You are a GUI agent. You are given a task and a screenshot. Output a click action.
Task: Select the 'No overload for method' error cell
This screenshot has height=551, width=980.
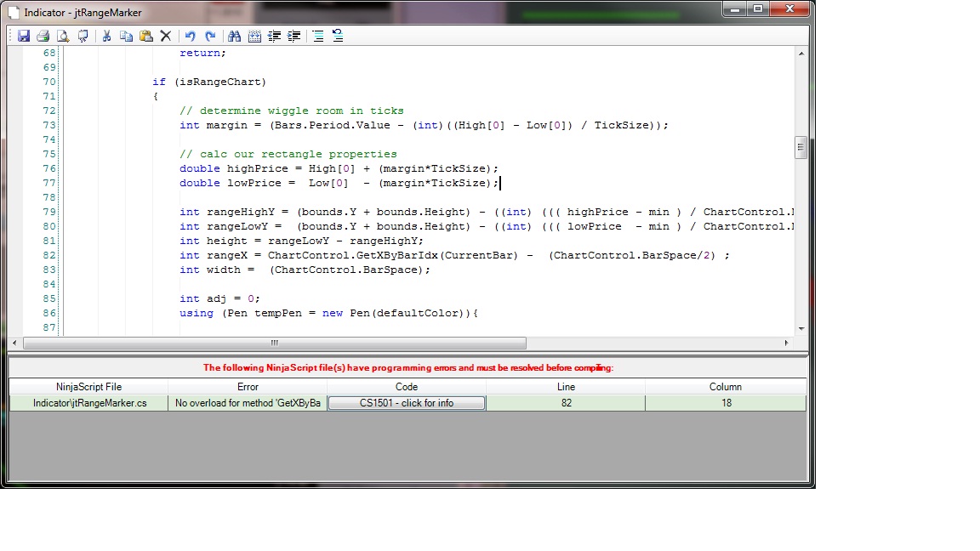(248, 403)
